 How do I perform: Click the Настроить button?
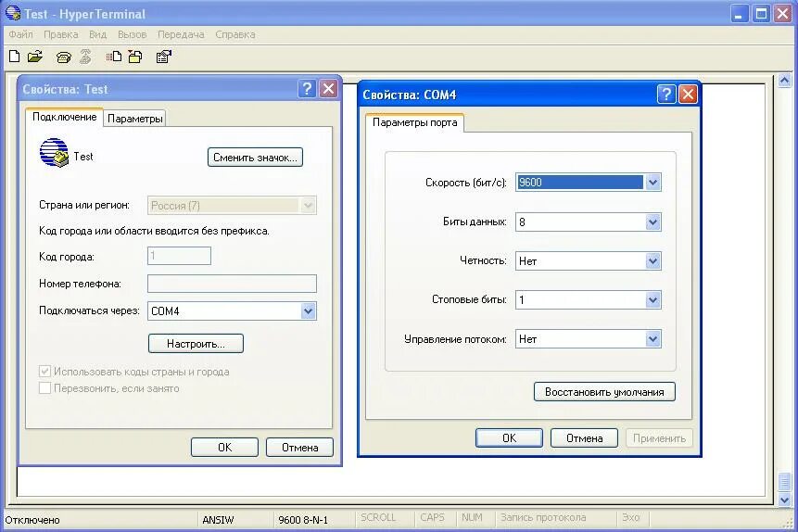(196, 344)
